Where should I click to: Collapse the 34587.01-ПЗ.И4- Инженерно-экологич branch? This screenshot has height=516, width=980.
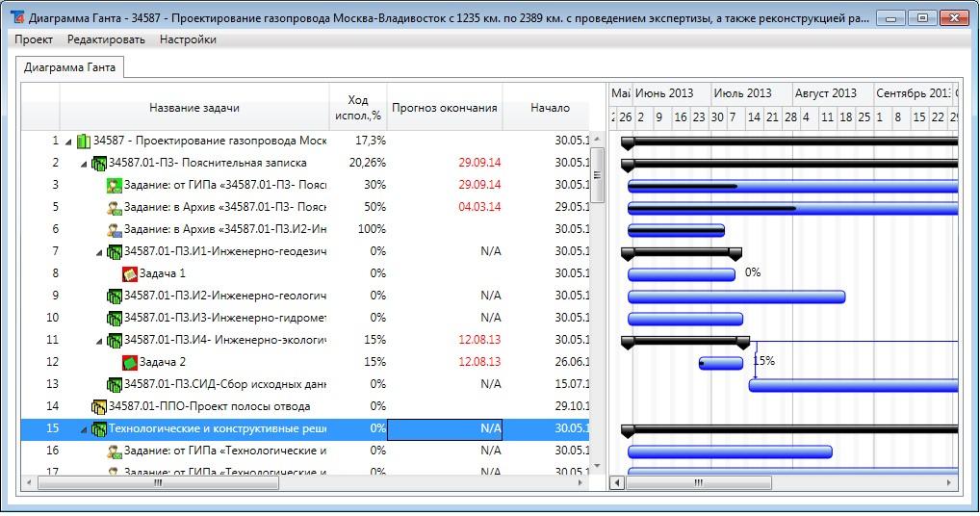pyautogui.click(x=99, y=341)
